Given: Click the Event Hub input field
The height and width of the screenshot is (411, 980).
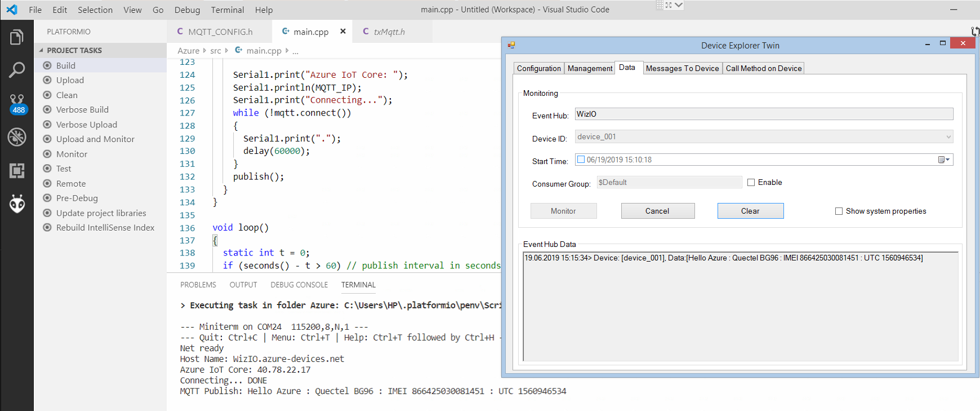Looking at the screenshot, I should (x=764, y=114).
